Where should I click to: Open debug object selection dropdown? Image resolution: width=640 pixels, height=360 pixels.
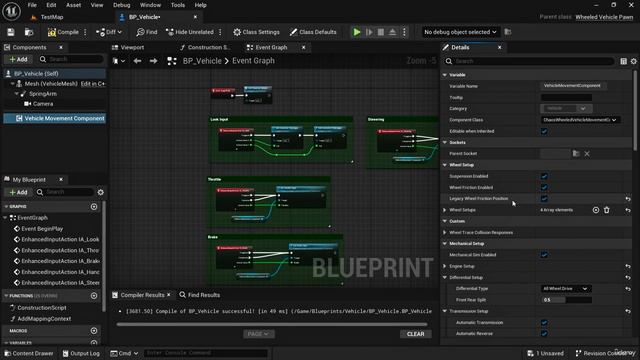[460, 32]
